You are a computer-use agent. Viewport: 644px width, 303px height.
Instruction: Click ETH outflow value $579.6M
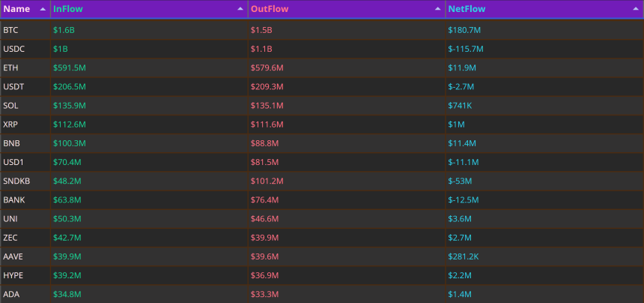267,67
